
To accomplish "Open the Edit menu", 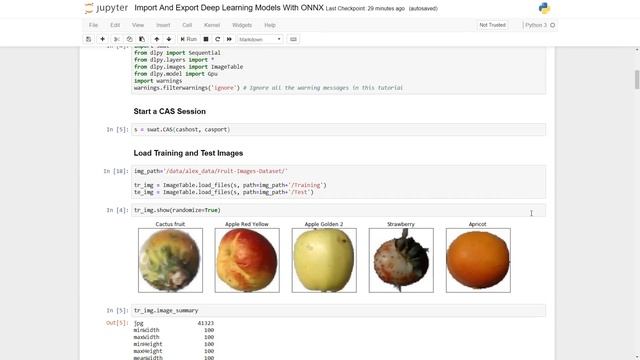I will 115,25.
